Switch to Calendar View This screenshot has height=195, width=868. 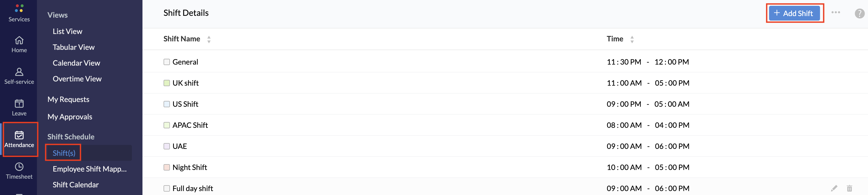pos(76,63)
